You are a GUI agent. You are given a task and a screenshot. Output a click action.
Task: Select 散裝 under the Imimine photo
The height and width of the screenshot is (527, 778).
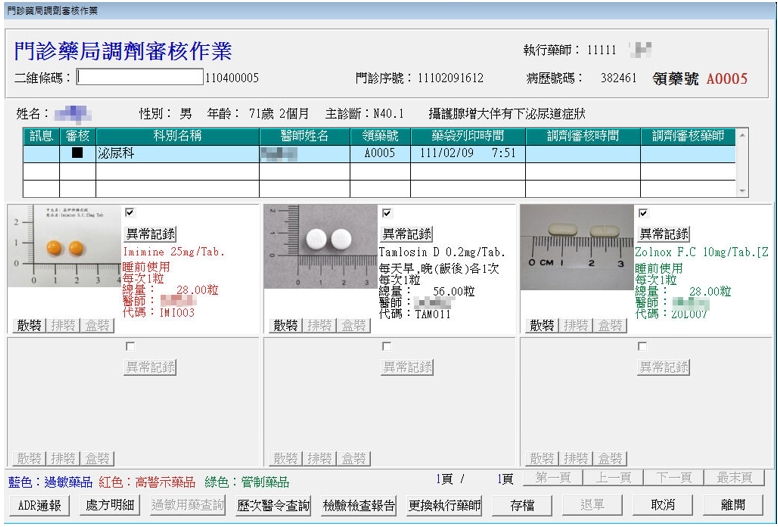tap(29, 326)
